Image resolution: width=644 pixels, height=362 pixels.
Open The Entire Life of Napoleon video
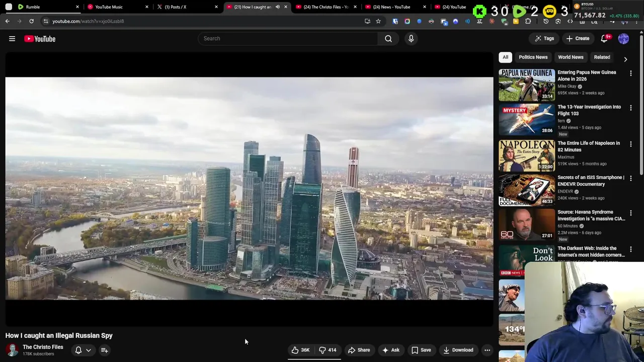click(x=589, y=146)
